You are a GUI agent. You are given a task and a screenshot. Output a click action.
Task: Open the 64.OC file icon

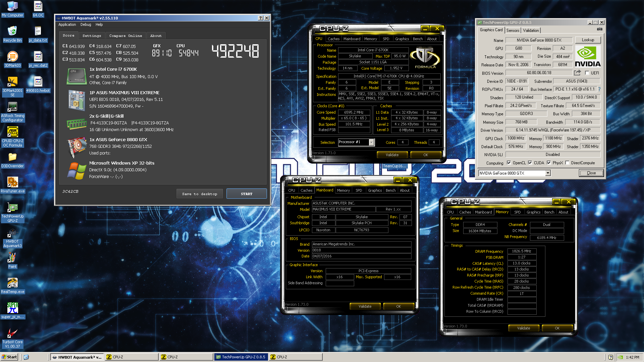[38, 9]
